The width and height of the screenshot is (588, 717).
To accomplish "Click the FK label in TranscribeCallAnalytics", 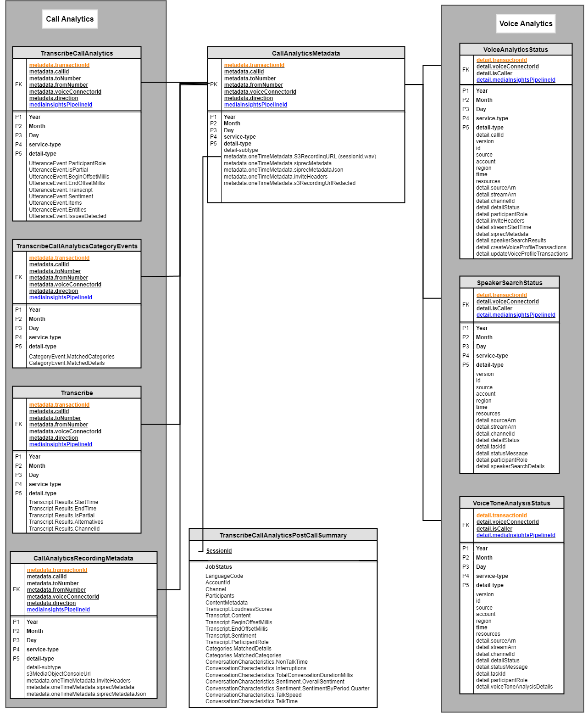I will [x=19, y=84].
